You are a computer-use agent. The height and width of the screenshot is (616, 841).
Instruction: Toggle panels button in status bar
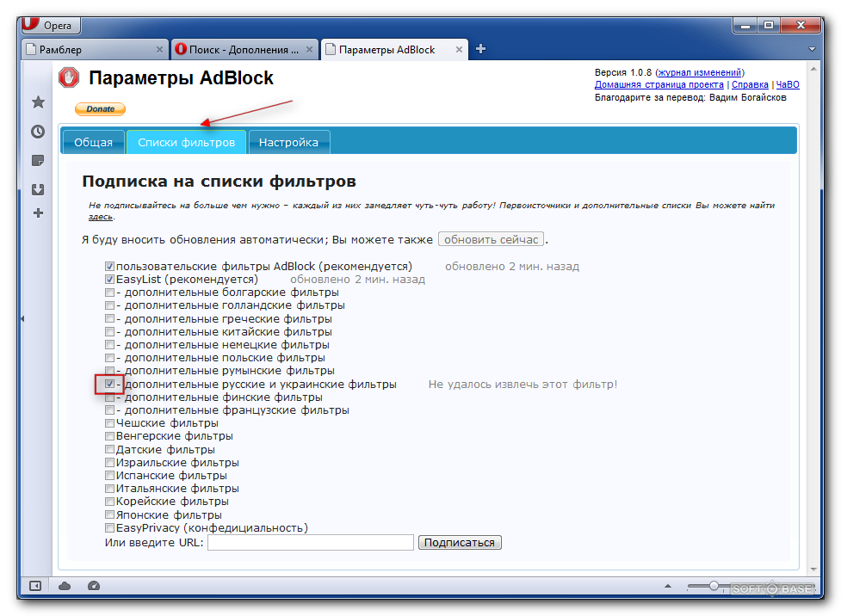[x=35, y=586]
